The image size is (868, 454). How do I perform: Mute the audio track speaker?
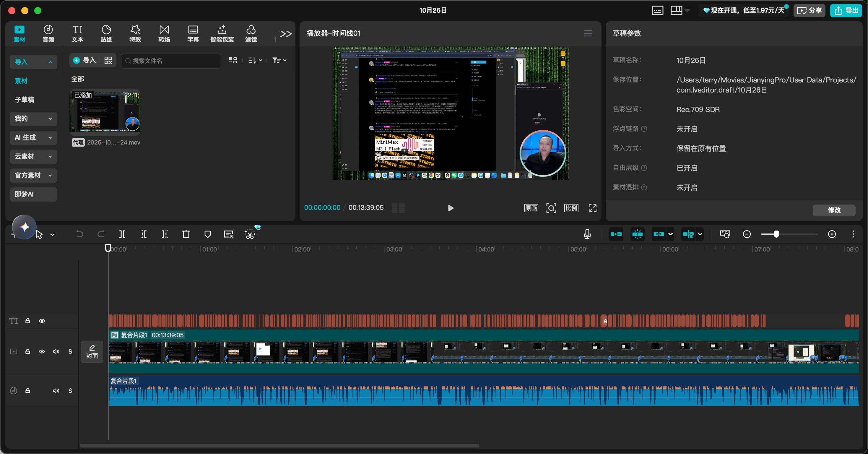click(x=56, y=391)
